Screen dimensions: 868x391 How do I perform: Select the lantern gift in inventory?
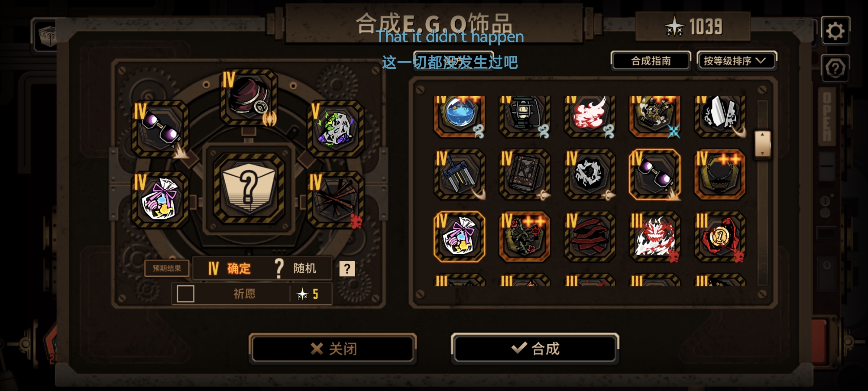pyautogui.click(x=524, y=116)
